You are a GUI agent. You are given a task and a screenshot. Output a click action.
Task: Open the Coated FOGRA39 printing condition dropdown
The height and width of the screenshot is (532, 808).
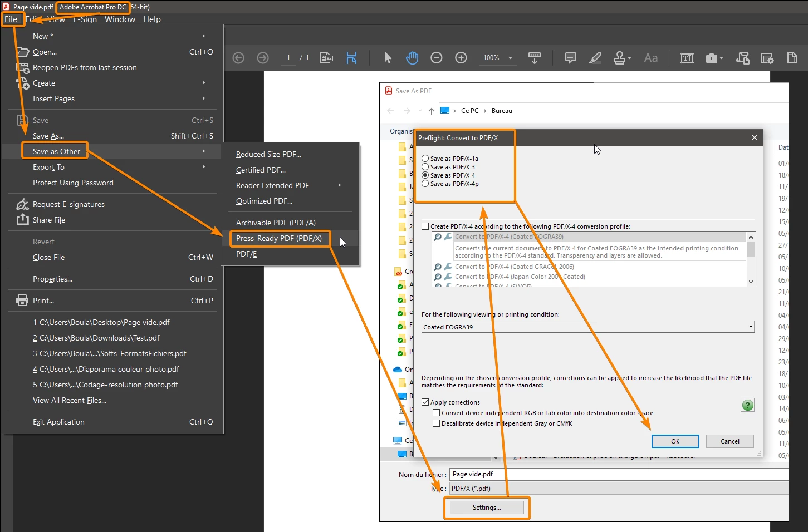(751, 327)
